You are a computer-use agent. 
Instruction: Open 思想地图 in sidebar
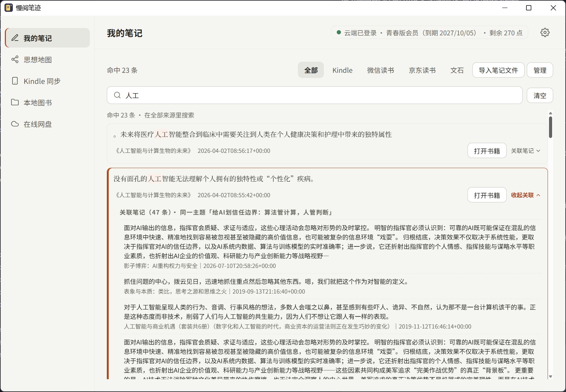coord(48,59)
